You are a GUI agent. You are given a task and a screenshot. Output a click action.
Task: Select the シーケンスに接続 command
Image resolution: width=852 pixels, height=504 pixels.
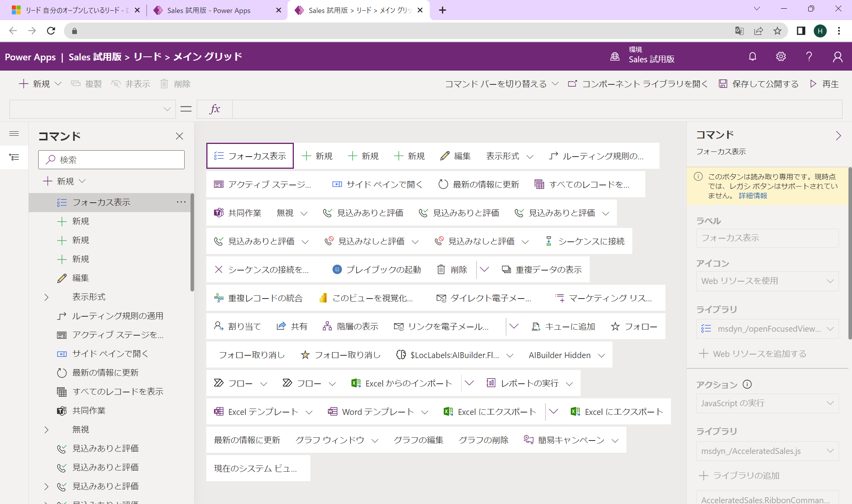(x=585, y=241)
